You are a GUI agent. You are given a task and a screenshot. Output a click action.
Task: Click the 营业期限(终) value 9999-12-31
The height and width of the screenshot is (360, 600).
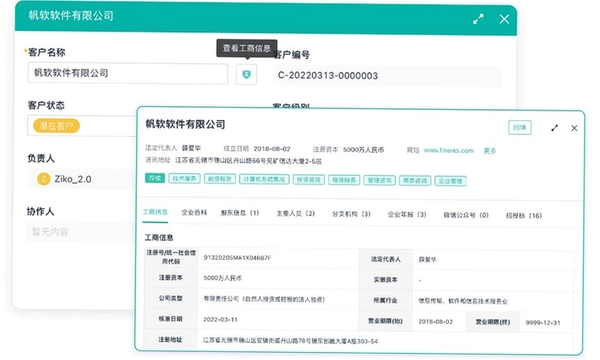point(543,323)
